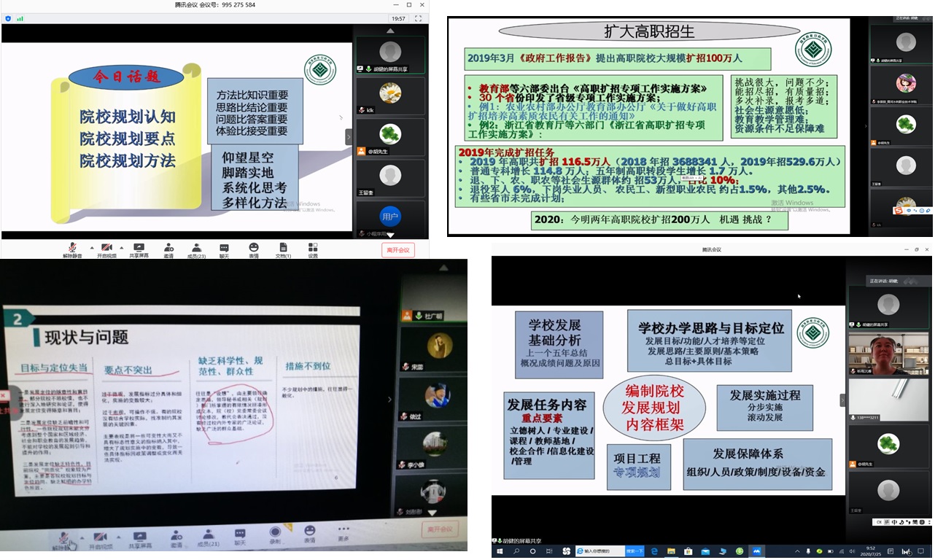Collapse participant panel handle beside the 今日话题 slide

[349, 136]
